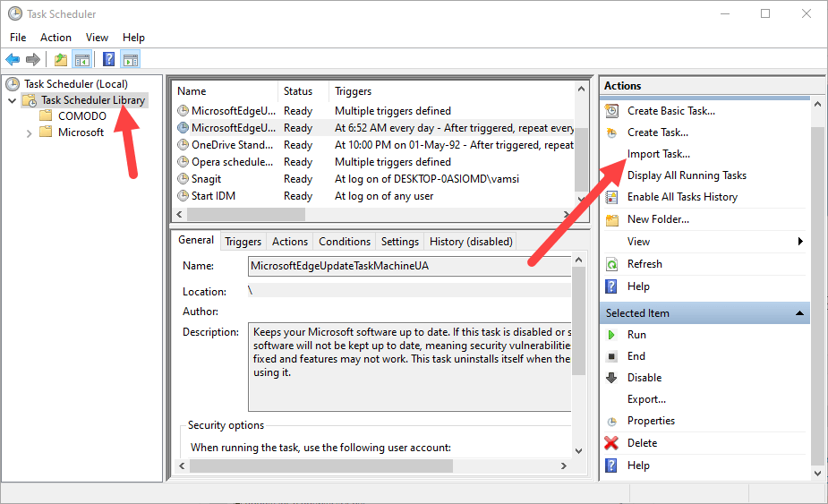Screen dimensions: 828x504
Task: Click the green Refresh icon
Action: click(611, 264)
